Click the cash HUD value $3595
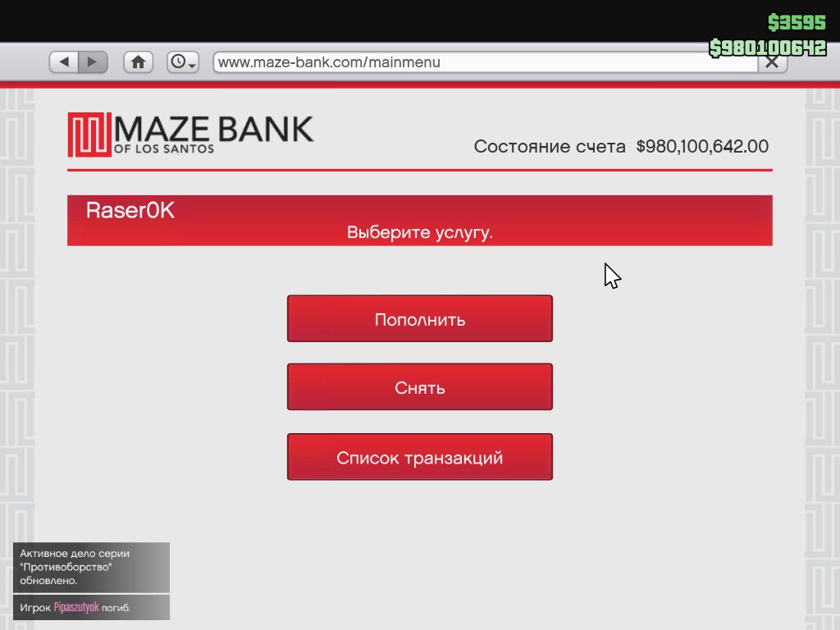The width and height of the screenshot is (840, 630). [797, 22]
